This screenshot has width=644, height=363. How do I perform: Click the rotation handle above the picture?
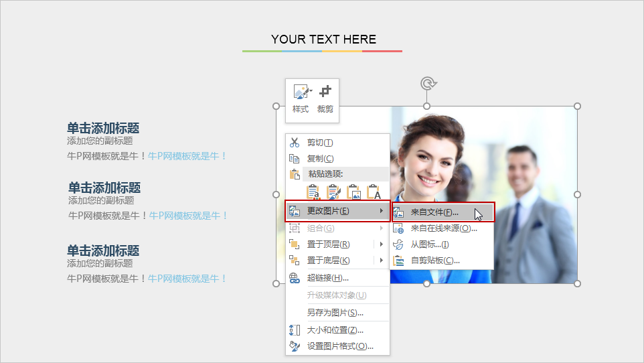tap(428, 84)
